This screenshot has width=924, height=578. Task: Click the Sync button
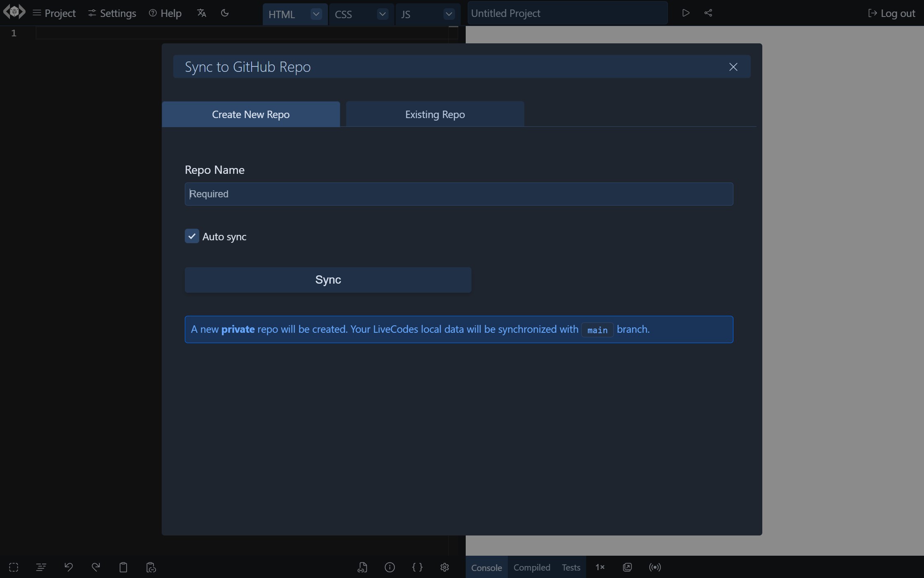(328, 280)
